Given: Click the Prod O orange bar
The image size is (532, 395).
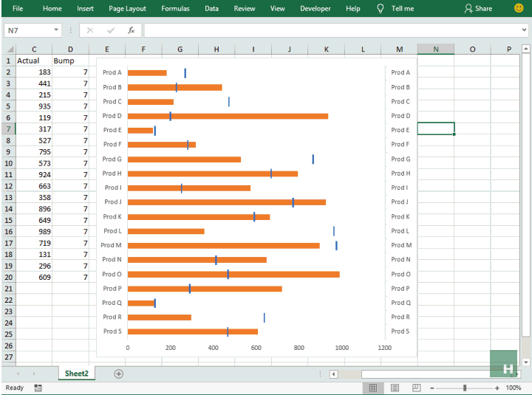Looking at the screenshot, I should pos(233,275).
